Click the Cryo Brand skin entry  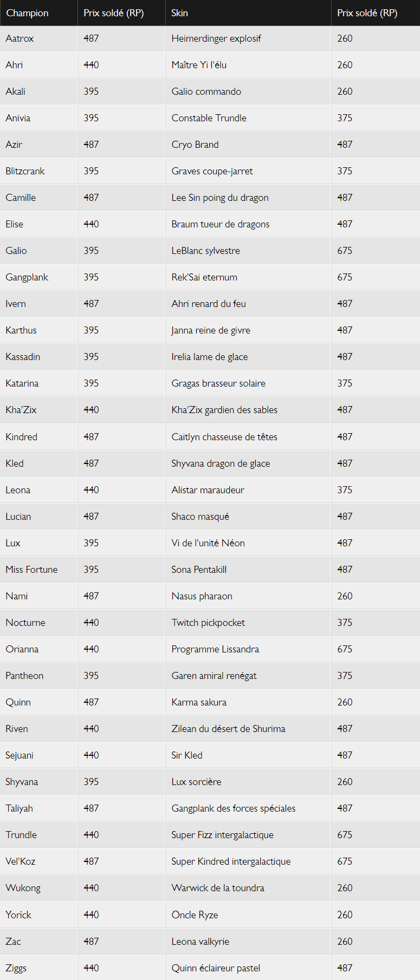(x=195, y=145)
